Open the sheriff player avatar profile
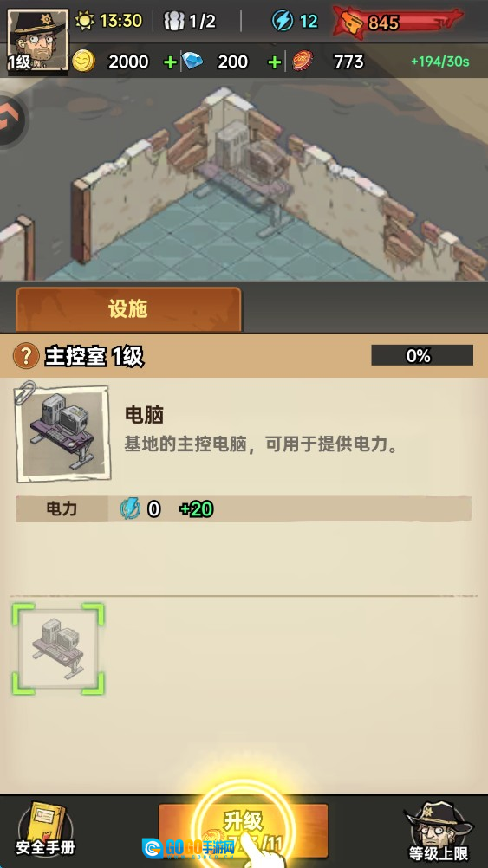The image size is (488, 868). [37, 41]
